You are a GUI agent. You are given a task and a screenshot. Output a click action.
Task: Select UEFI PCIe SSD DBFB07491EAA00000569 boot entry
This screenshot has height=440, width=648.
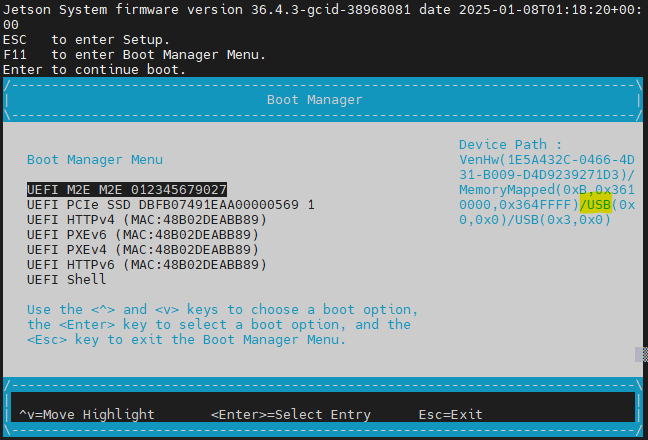coord(171,205)
